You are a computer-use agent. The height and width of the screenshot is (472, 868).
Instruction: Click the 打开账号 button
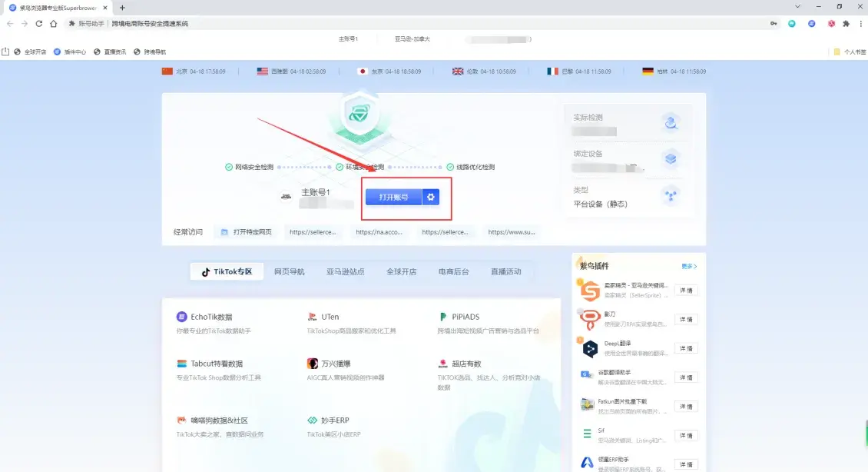point(393,197)
